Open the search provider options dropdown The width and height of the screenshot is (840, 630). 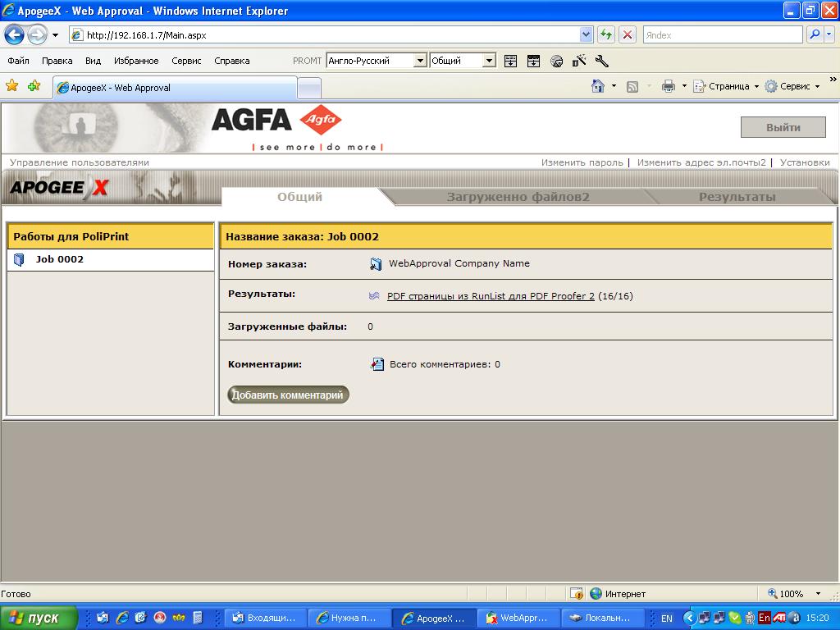(x=829, y=35)
